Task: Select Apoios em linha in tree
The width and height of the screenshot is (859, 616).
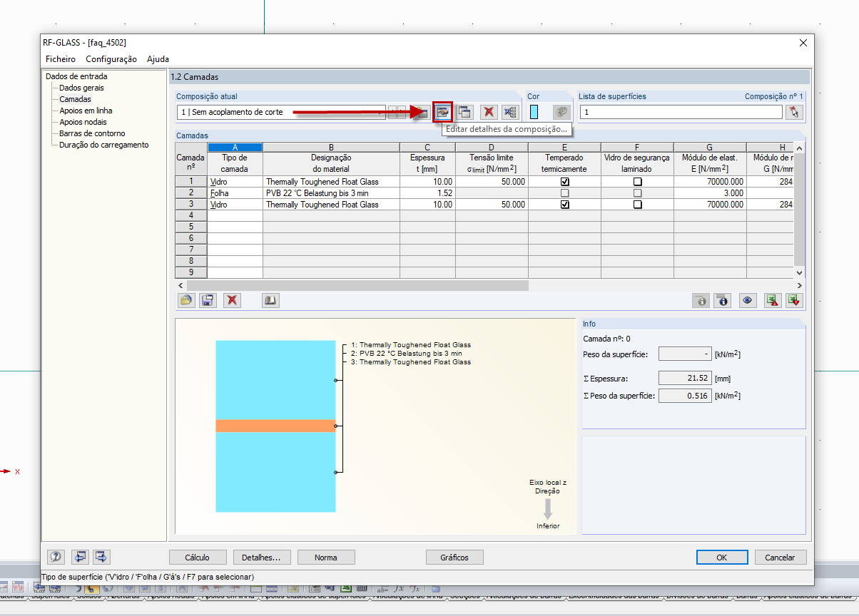Action: pyautogui.click(x=86, y=111)
